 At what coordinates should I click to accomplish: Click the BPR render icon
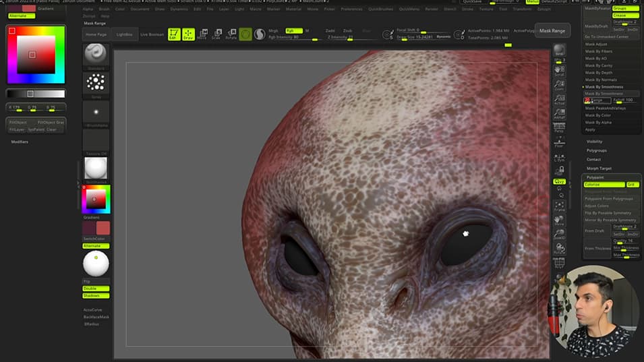(x=559, y=50)
